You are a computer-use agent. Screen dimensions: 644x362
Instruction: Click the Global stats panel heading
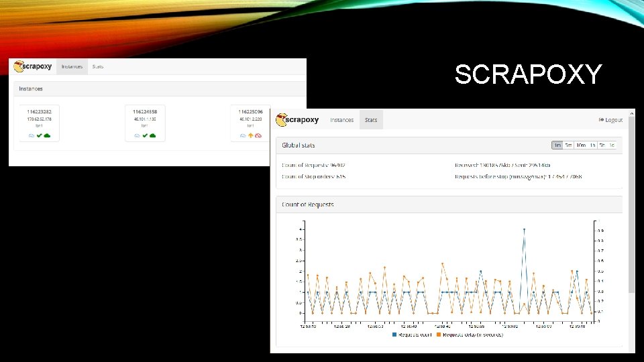pyautogui.click(x=298, y=145)
